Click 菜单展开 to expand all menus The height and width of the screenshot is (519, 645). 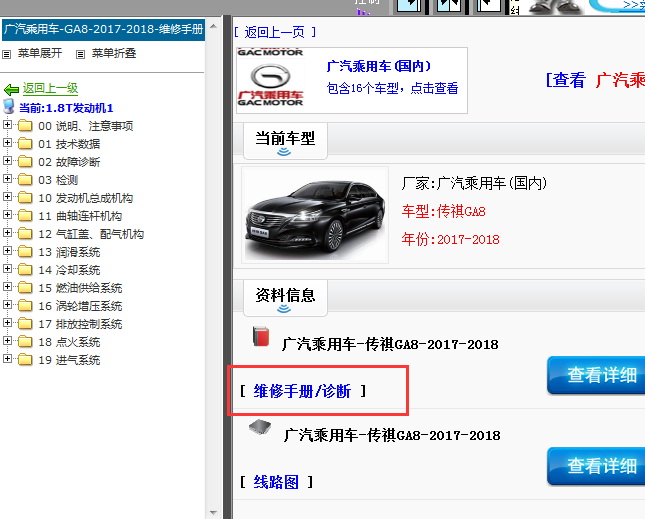tap(40, 53)
